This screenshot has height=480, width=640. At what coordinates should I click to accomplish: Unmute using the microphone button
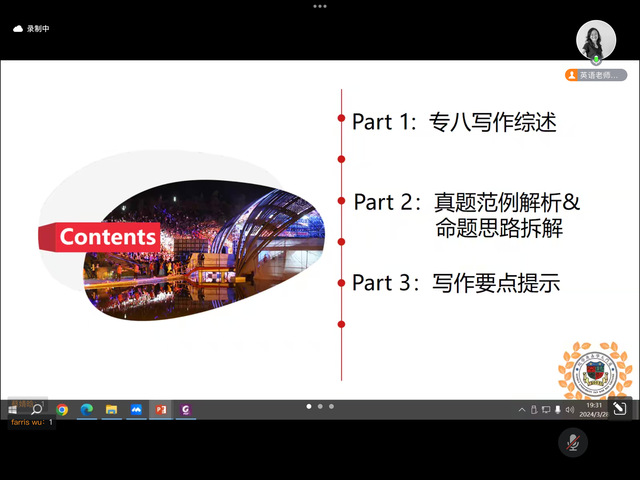572,441
